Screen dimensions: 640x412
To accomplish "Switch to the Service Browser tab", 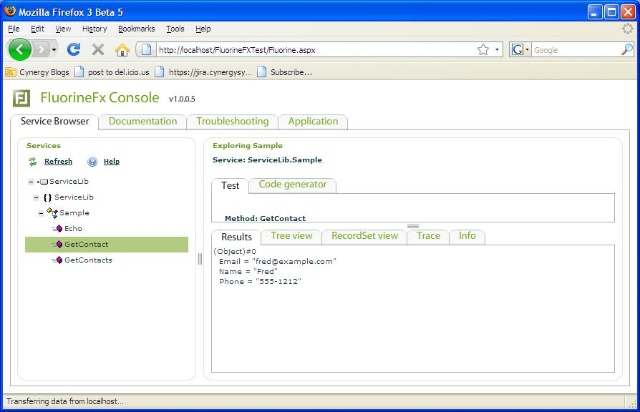I will click(55, 121).
